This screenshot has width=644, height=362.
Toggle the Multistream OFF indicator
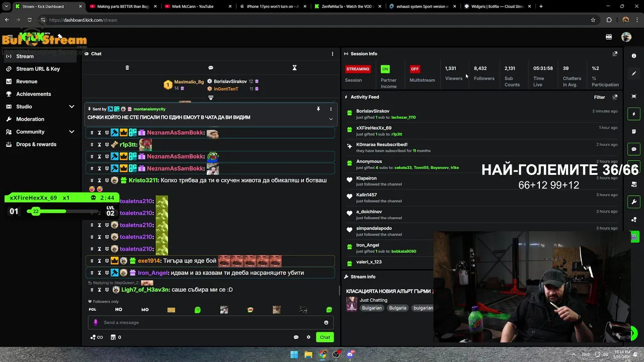(x=415, y=69)
